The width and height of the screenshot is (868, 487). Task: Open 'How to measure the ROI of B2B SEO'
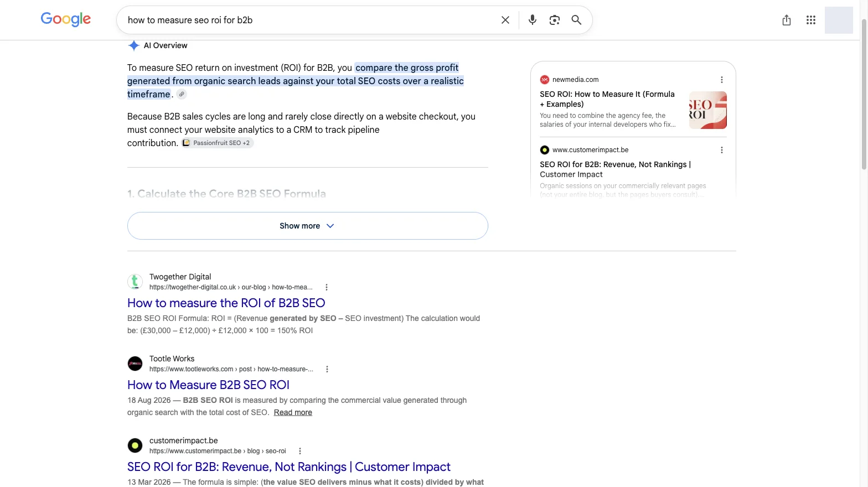(226, 303)
